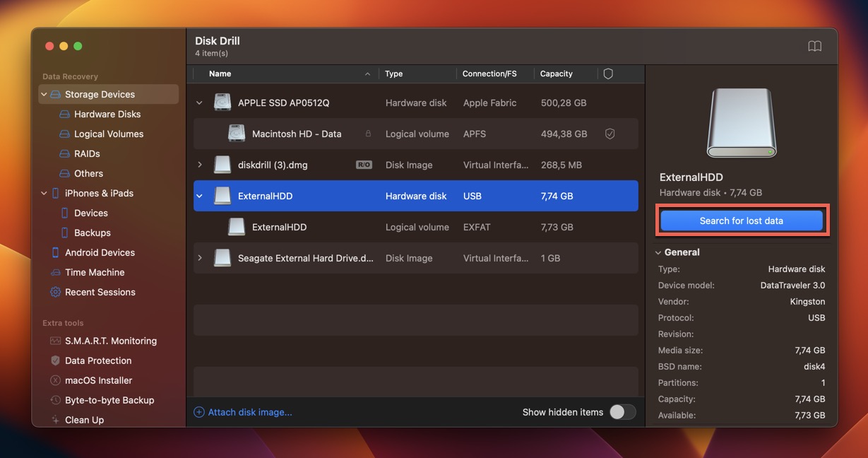
Task: Sort the list by Name column header
Action: 220,74
